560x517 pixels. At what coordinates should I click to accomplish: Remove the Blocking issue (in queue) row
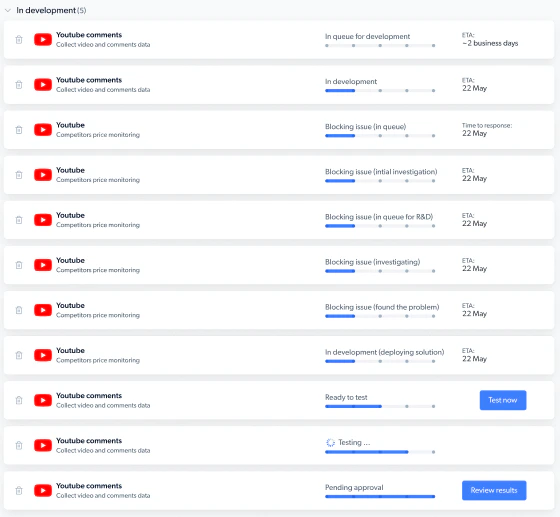pyautogui.click(x=19, y=130)
